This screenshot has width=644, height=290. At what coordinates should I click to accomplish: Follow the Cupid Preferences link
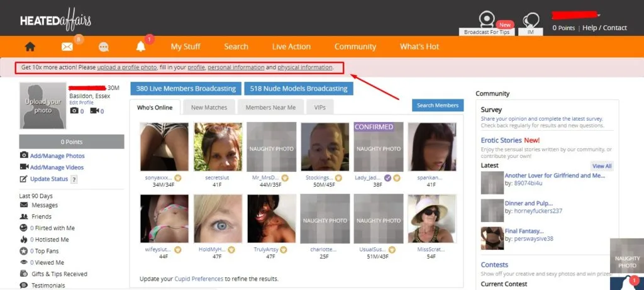click(x=199, y=279)
